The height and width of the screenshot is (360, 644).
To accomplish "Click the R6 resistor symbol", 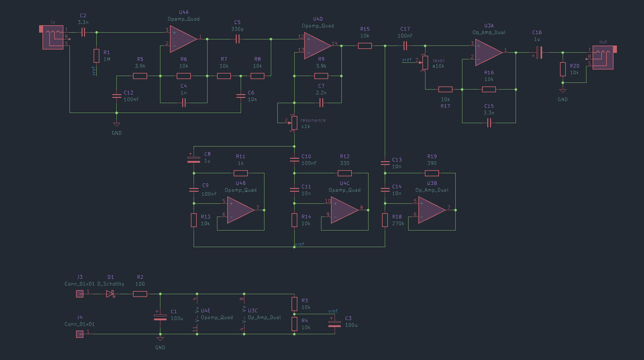I will coord(184,76).
